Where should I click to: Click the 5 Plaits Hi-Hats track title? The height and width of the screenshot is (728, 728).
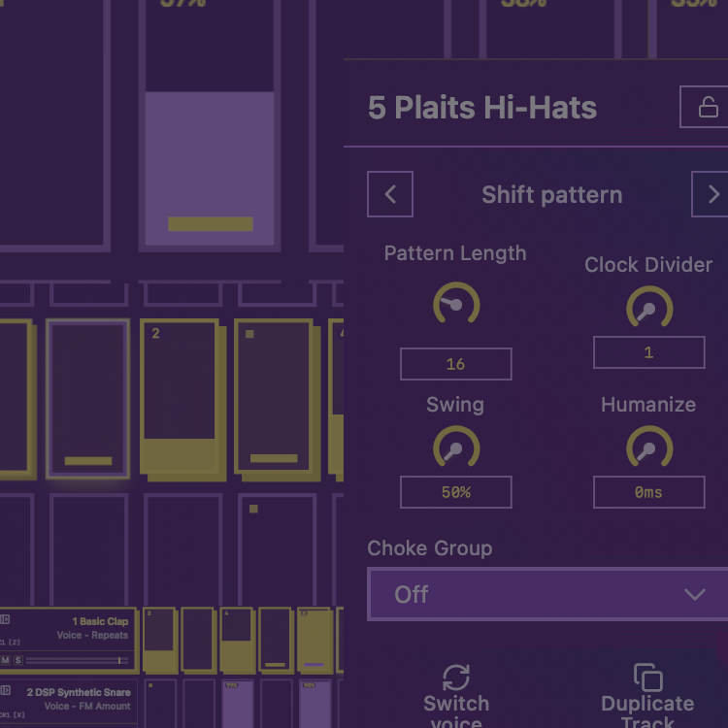(x=481, y=107)
